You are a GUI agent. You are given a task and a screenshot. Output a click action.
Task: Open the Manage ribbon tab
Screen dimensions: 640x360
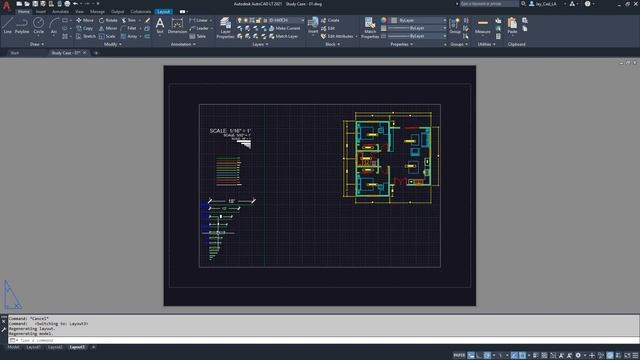[x=97, y=11]
